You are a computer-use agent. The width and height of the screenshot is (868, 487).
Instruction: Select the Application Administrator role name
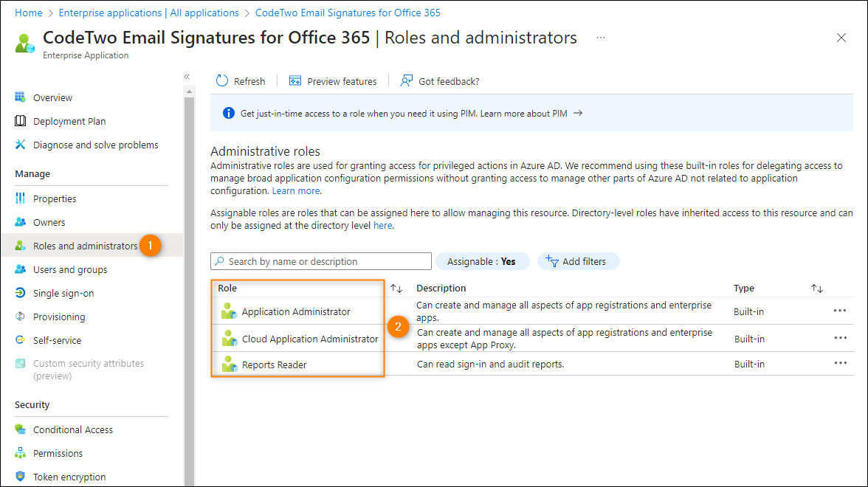click(295, 311)
